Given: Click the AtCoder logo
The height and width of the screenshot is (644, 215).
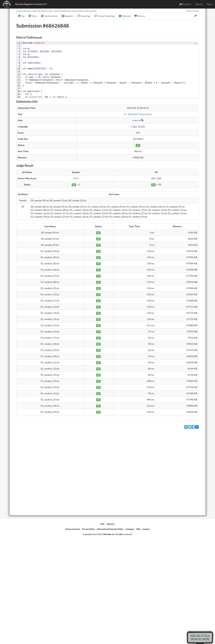Looking at the screenshot, I should click(7, 4).
